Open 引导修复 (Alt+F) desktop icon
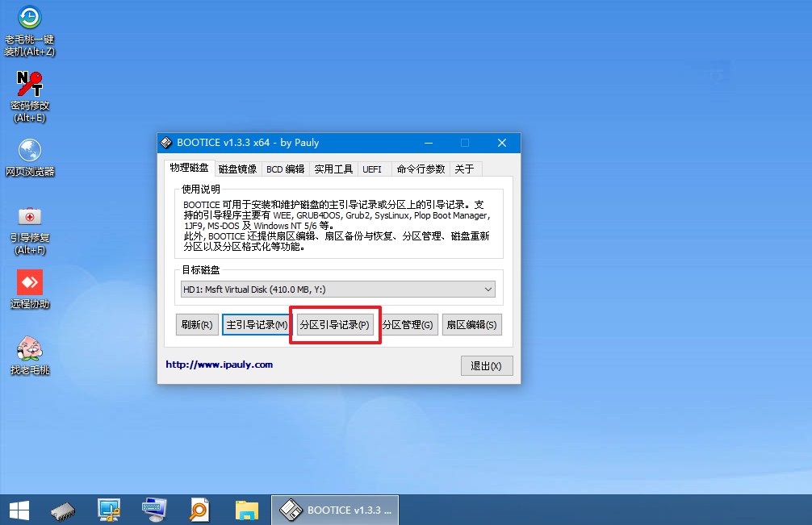 [30, 230]
